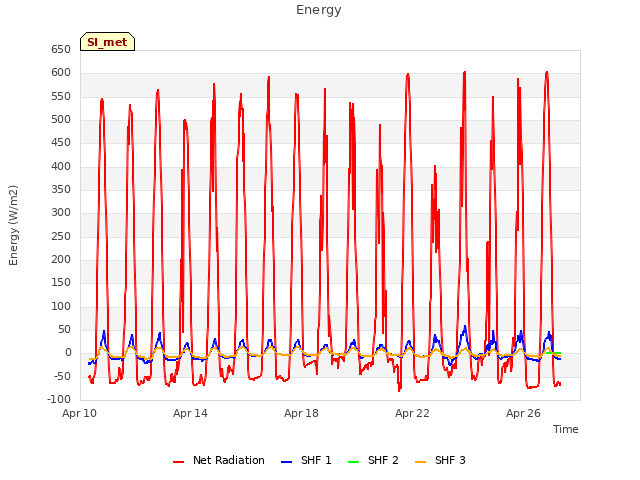Click the -100 y-axis tick label
This screenshot has width=640, height=480.
point(59,400)
